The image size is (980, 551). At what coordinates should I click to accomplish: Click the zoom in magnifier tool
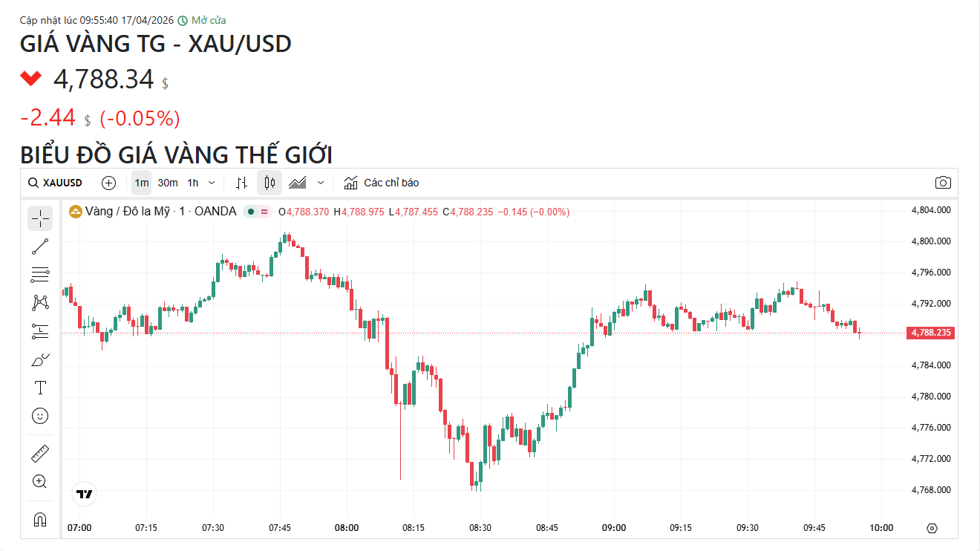[40, 481]
